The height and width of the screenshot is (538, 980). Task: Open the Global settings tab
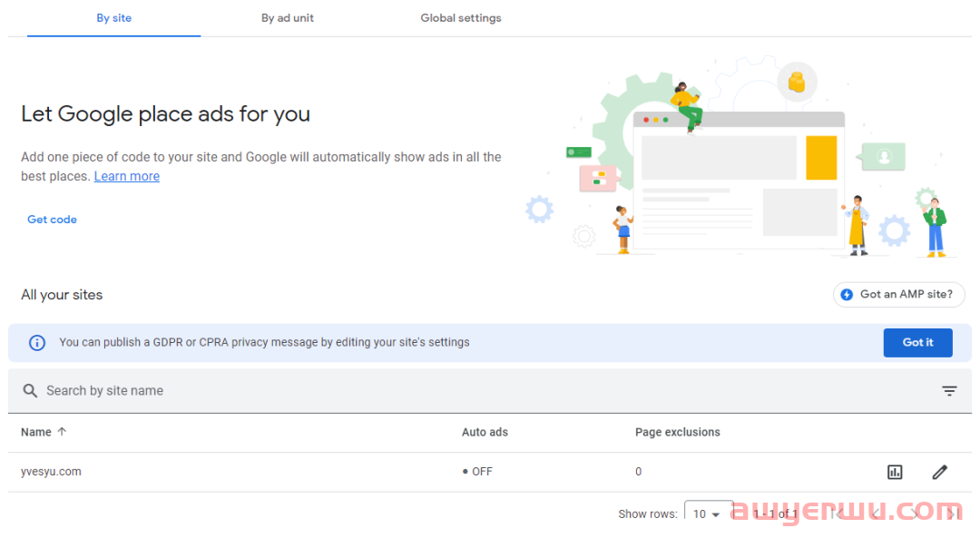[x=461, y=18]
